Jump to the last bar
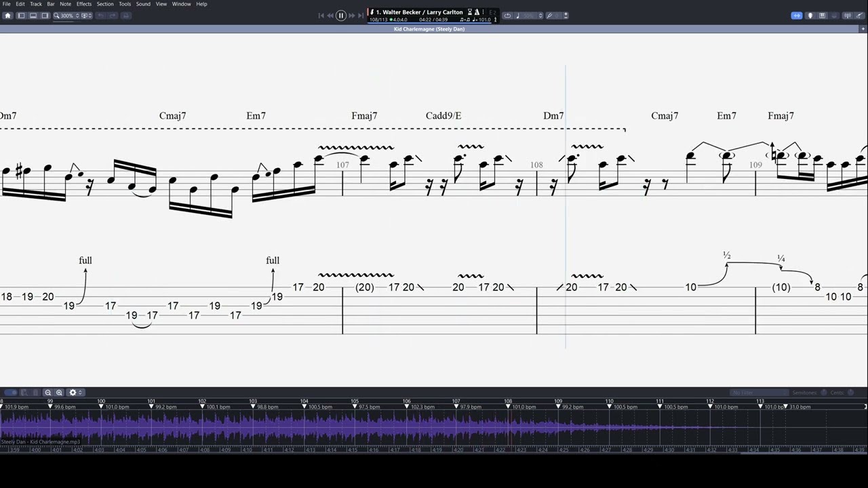The image size is (868, 488). pyautogui.click(x=361, y=16)
